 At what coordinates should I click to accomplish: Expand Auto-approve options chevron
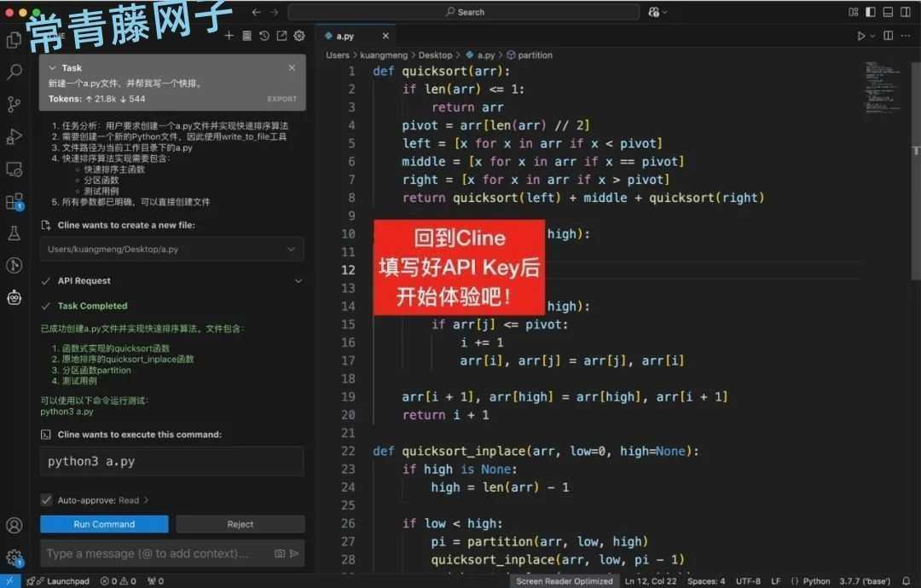click(147, 500)
